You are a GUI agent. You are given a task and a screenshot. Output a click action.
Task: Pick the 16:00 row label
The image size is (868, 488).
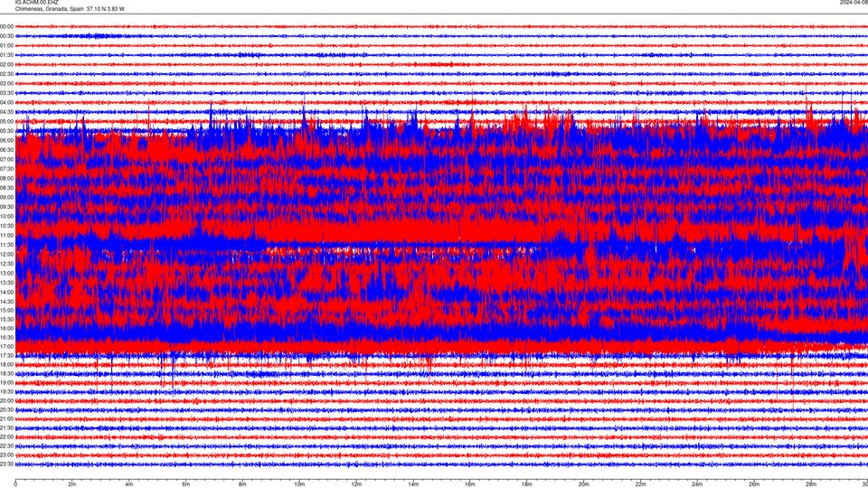tap(6, 328)
